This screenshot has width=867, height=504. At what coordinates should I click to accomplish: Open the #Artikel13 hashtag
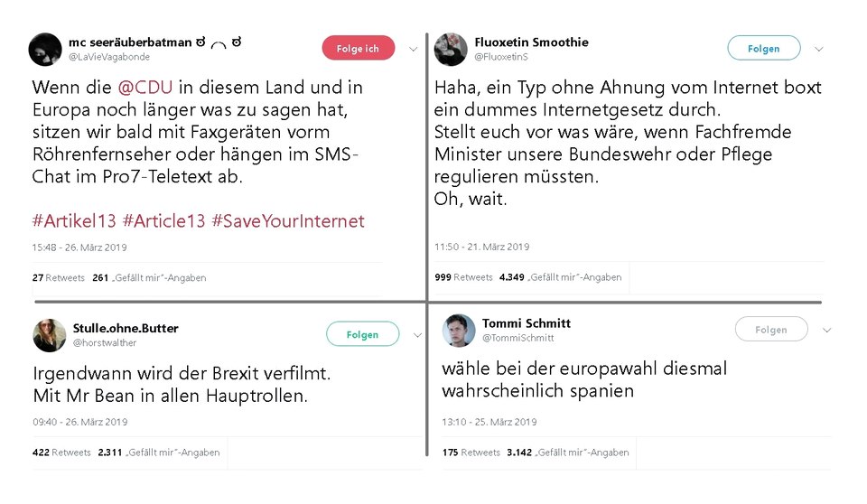74,221
